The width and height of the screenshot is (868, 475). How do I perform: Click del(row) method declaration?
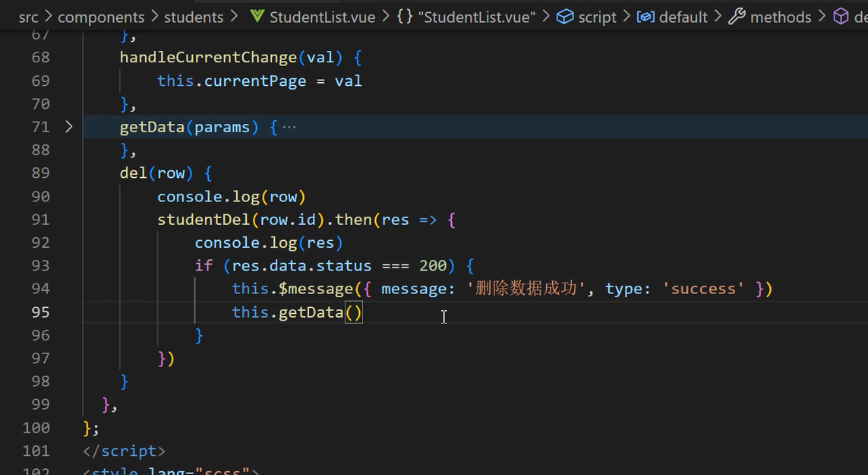[156, 173]
